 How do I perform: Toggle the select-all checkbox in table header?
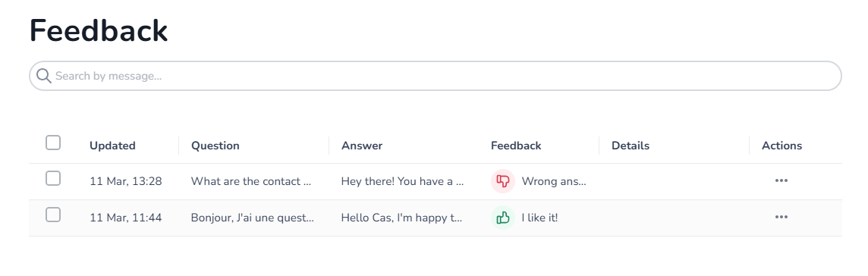(53, 143)
